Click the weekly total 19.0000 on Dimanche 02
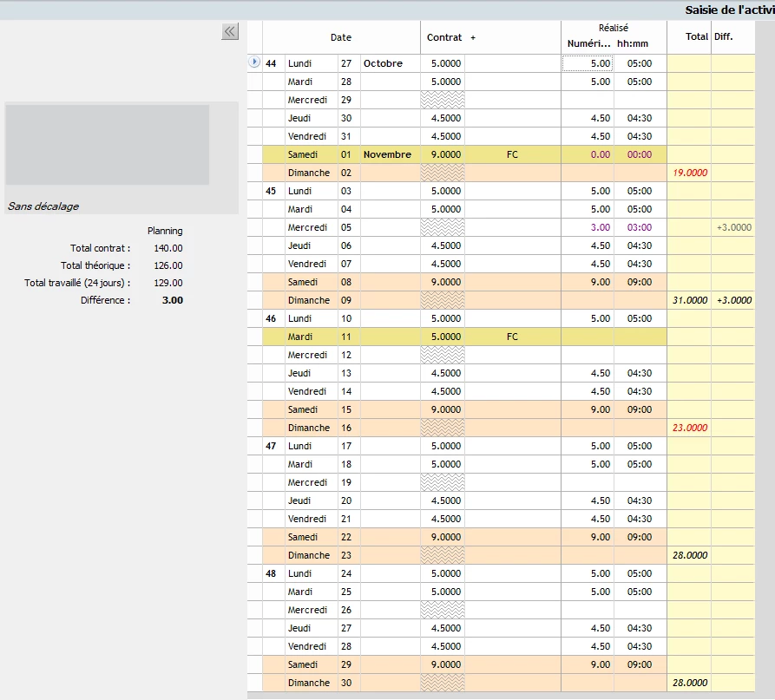 [690, 173]
